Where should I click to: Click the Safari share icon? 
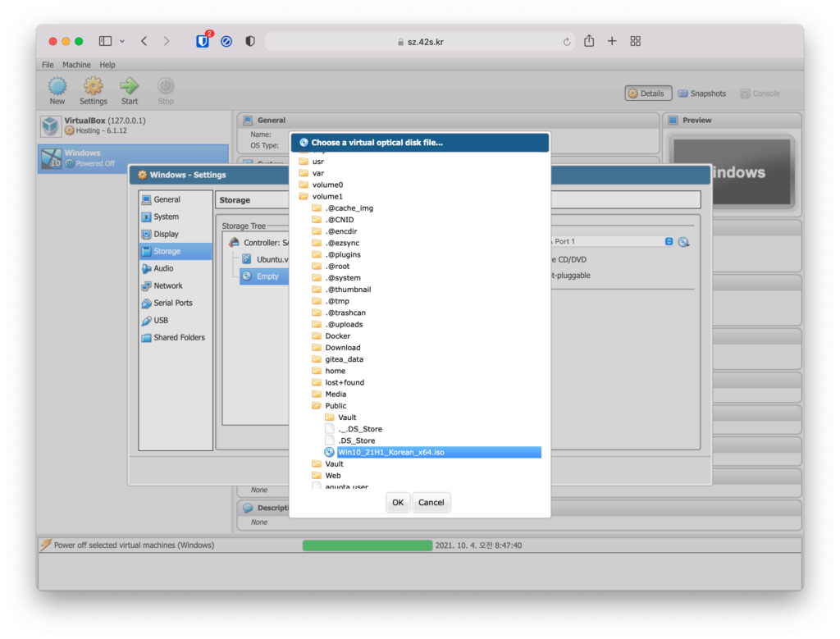click(x=589, y=41)
